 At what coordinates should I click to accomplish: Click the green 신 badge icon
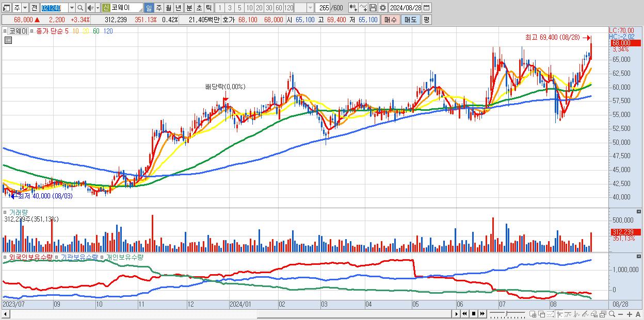pyautogui.click(x=106, y=8)
